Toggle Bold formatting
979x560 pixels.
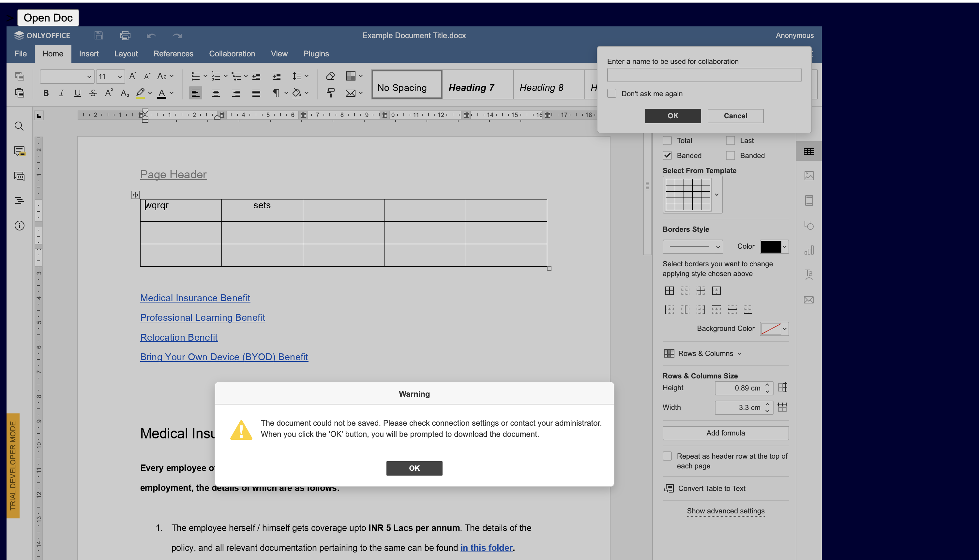pos(46,93)
